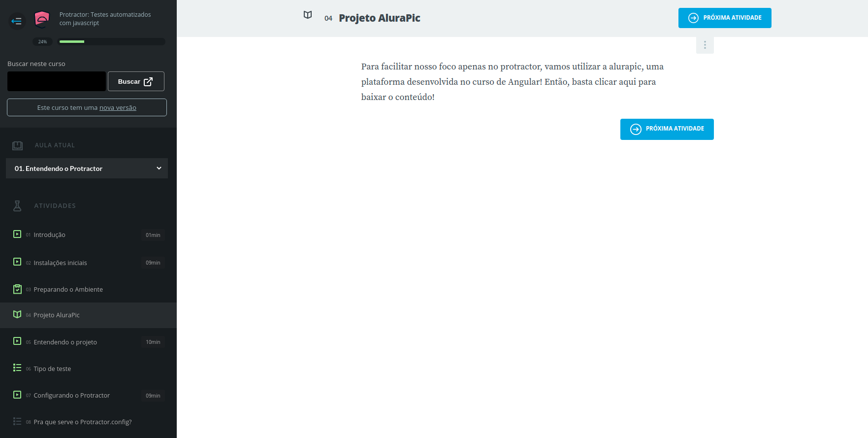The image size is (868, 438).
Task: Click the 09min duration of Instalações iniciais
Action: (153, 263)
